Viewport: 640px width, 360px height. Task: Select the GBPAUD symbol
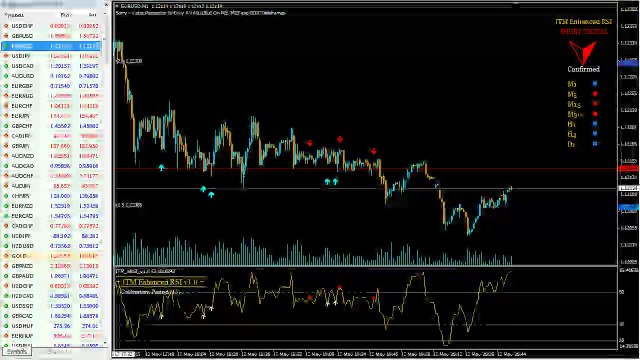pyautogui.click(x=22, y=276)
